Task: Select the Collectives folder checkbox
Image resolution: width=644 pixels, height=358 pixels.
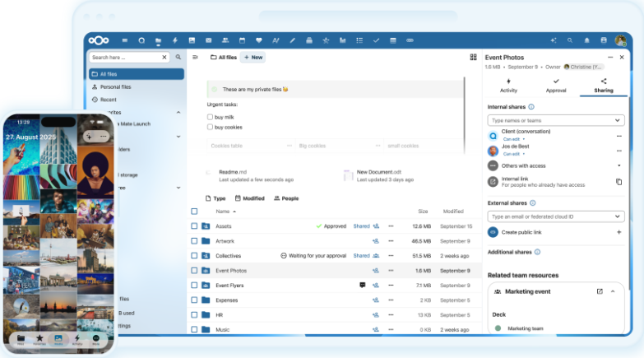Action: point(194,256)
